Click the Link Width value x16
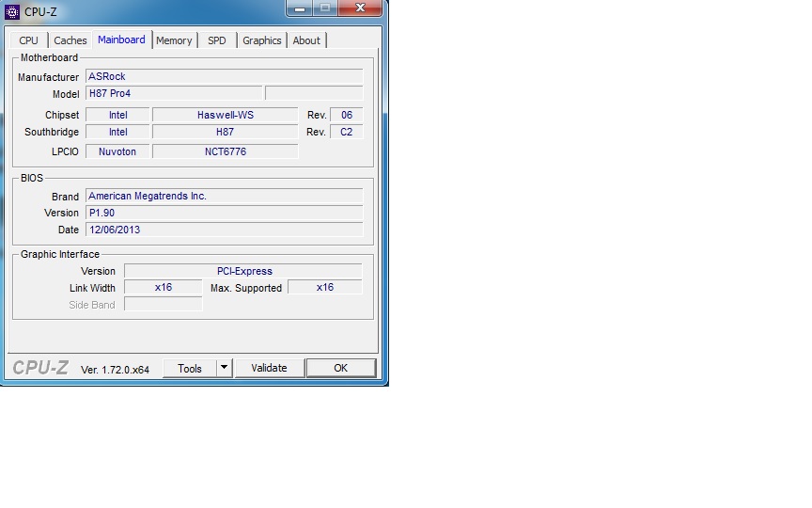The height and width of the screenshot is (508, 812). coord(164,288)
